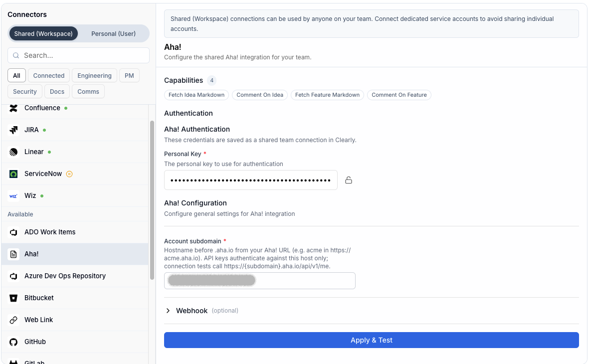
Task: Click the Comment On Idea capability chip
Action: click(260, 95)
